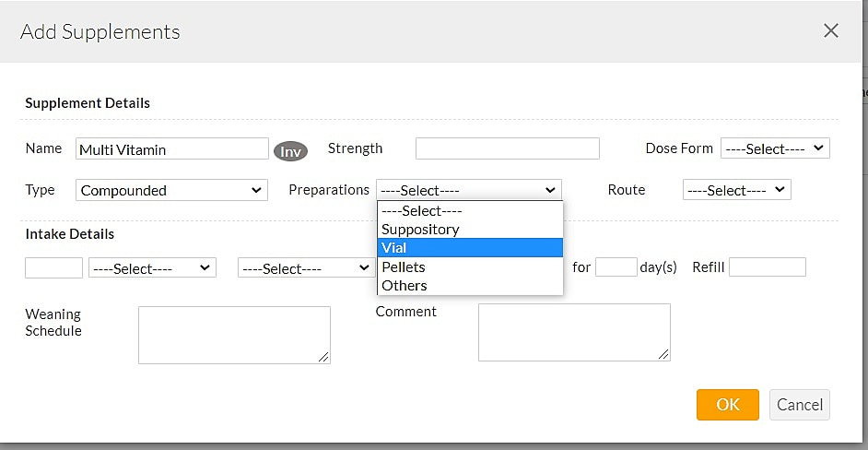This screenshot has width=868, height=450.
Task: Collapse the Preparations dropdown
Action: pos(468,190)
